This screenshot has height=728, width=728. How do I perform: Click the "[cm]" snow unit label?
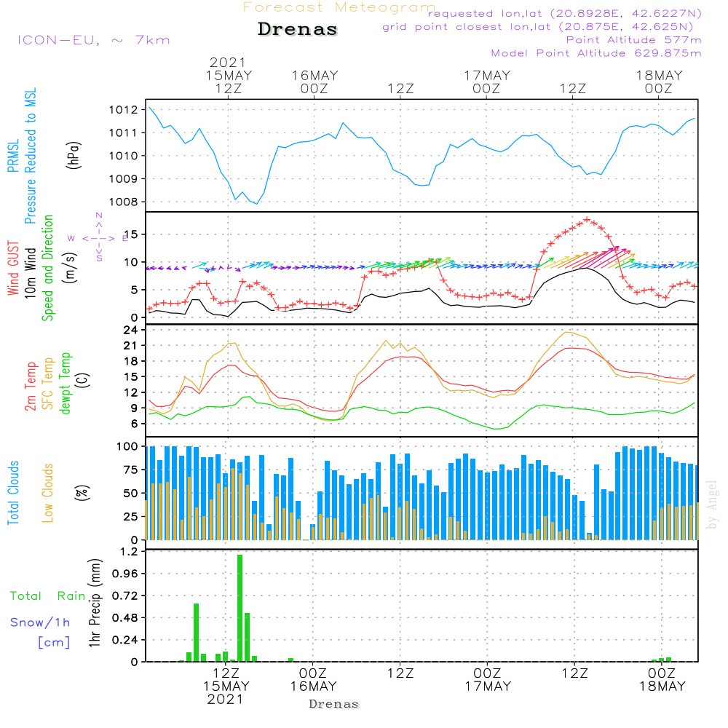(x=54, y=643)
